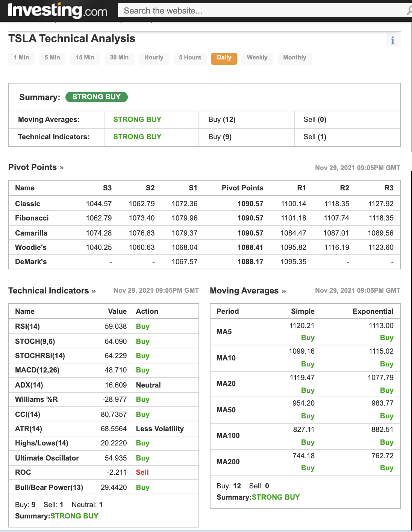Screen dimensions: 412x532
Task: Open the info icon beside TSLA Technical Analysis
Action: (393, 40)
